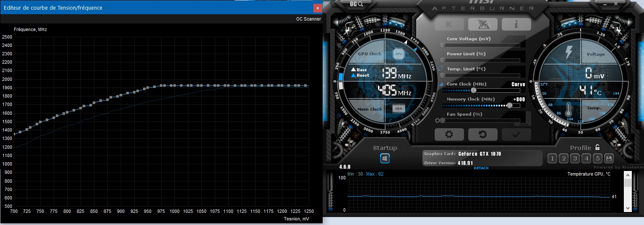This screenshot has width=644, height=225.
Task: Click the Base clock marker legend
Action: coord(359,70)
